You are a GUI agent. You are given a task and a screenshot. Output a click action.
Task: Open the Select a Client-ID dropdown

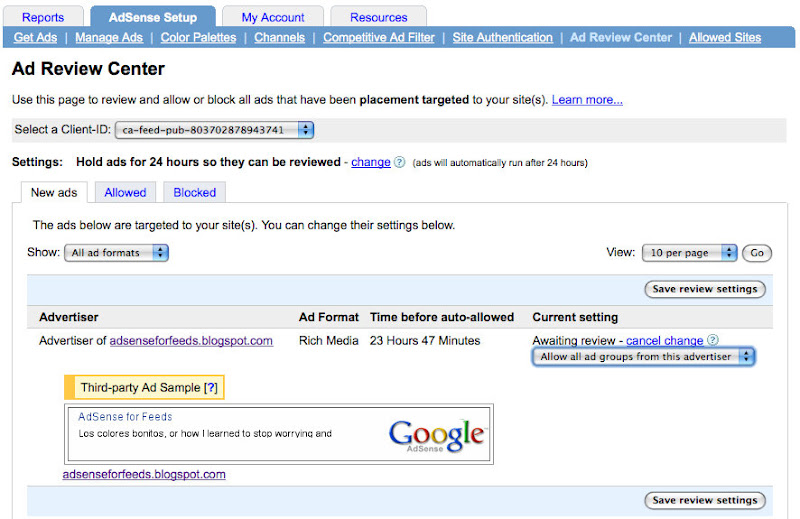tap(214, 130)
